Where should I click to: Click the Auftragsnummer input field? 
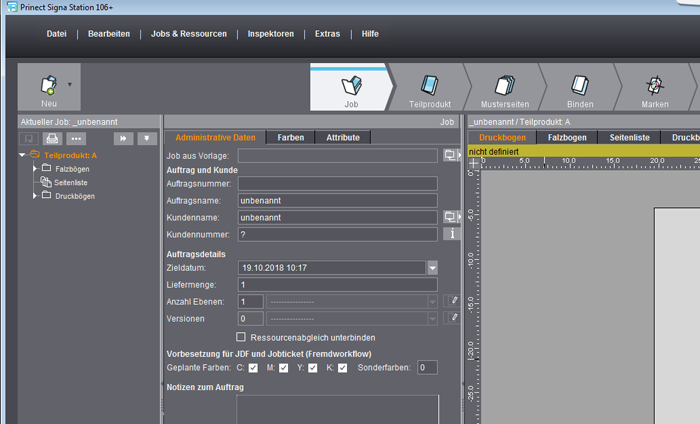(x=338, y=183)
